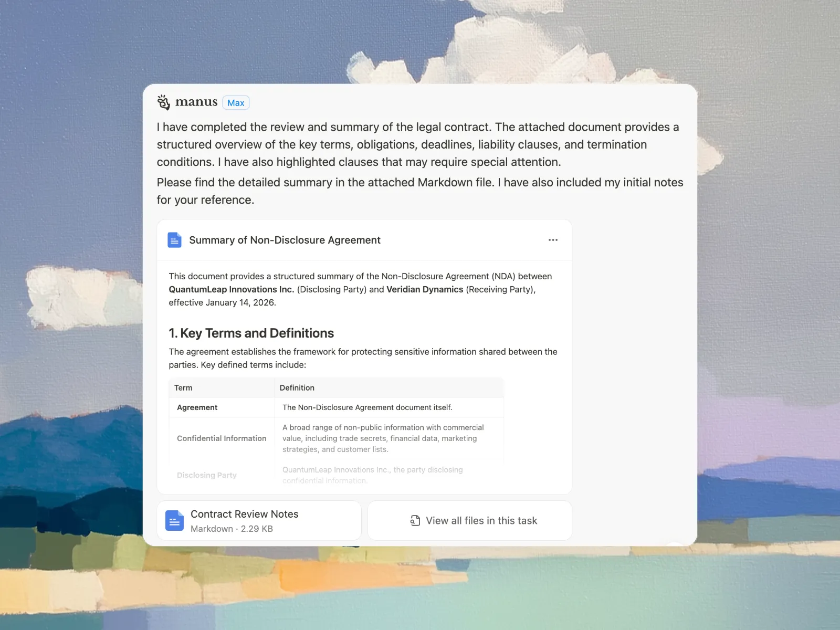Click the file search icon beside View all files
Viewport: 840px width, 630px height.
415,520
